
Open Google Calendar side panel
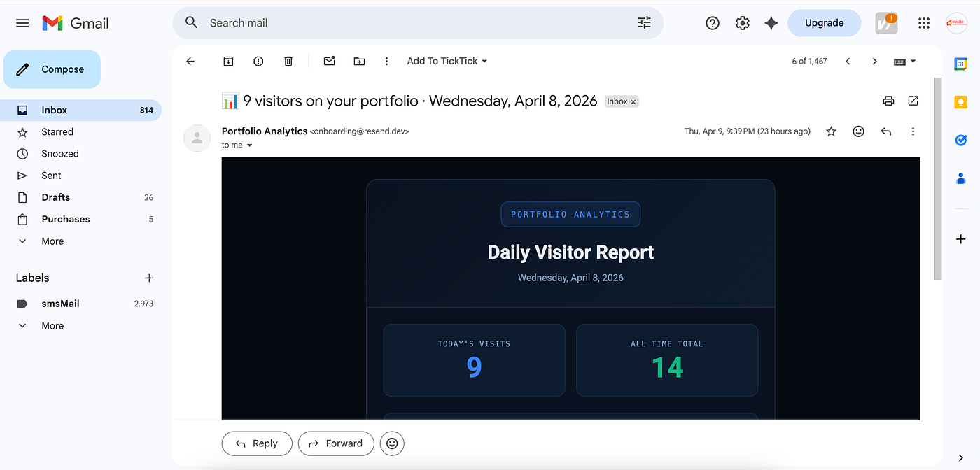pyautogui.click(x=960, y=64)
